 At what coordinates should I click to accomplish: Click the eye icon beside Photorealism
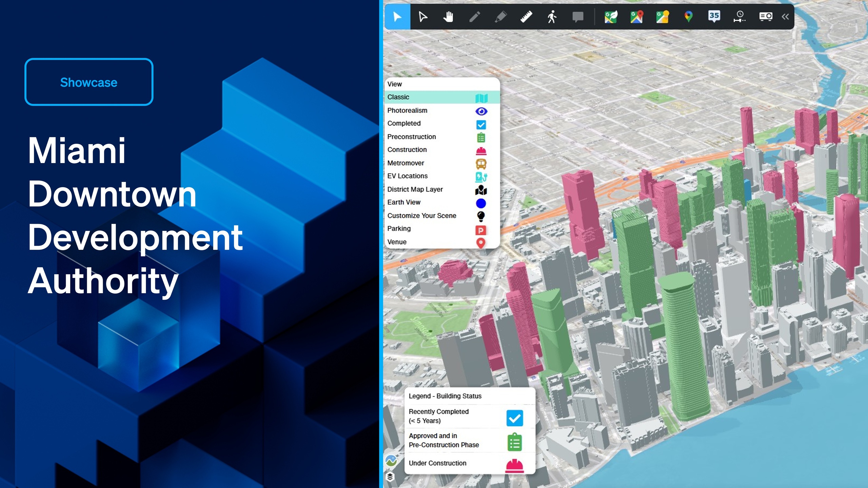481,111
